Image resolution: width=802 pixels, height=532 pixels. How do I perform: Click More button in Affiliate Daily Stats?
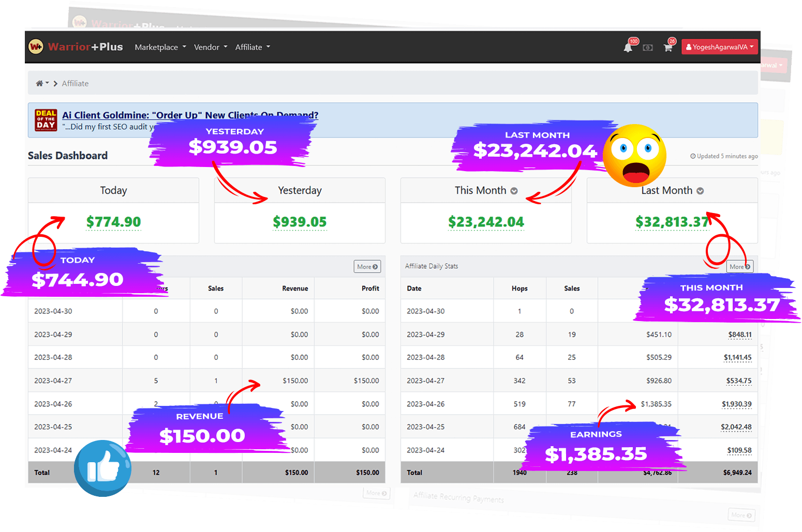(x=739, y=267)
